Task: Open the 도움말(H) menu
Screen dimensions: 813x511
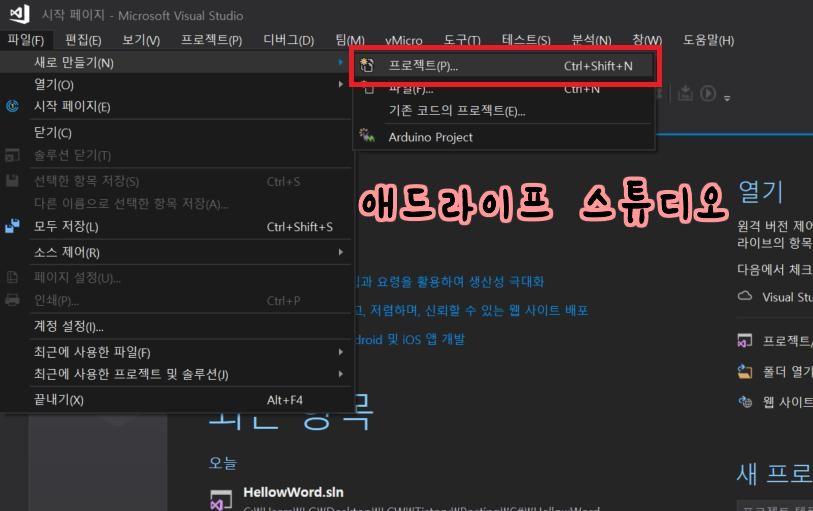Action: coord(708,40)
